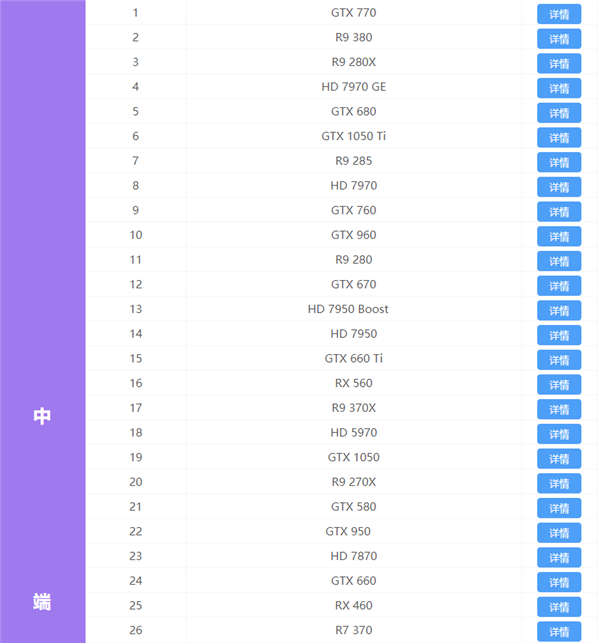The width and height of the screenshot is (600, 643).
Task: Click the HD 7870 row name
Action: tap(354, 556)
